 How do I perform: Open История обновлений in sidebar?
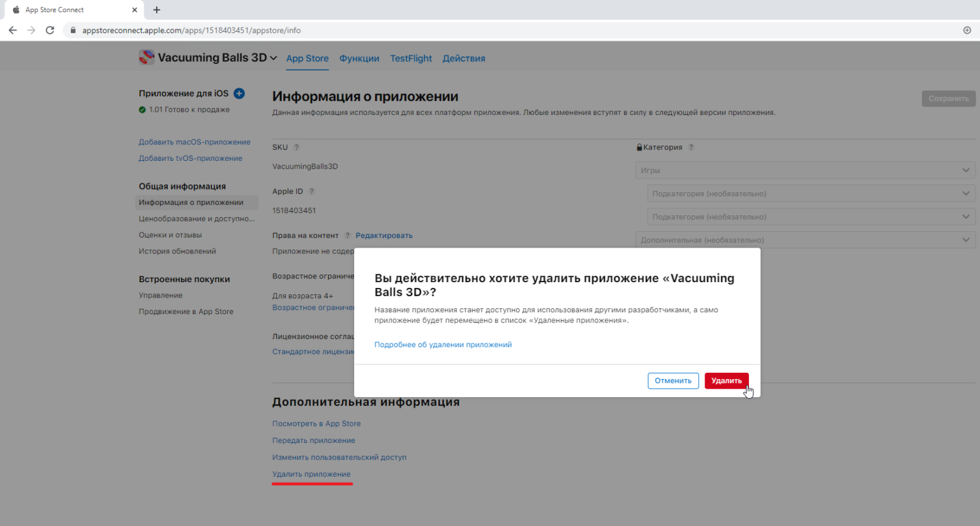pyautogui.click(x=177, y=252)
